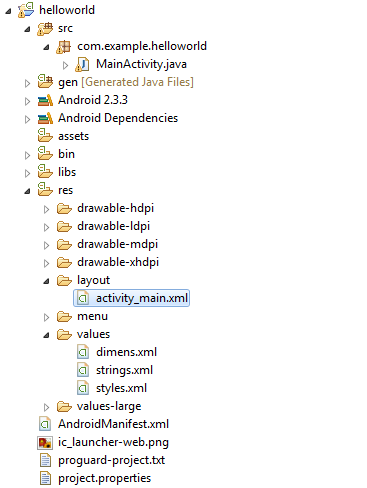The image size is (367, 488).
Task: Expand the drawable-xhdpi folder node
Action: tap(47, 263)
